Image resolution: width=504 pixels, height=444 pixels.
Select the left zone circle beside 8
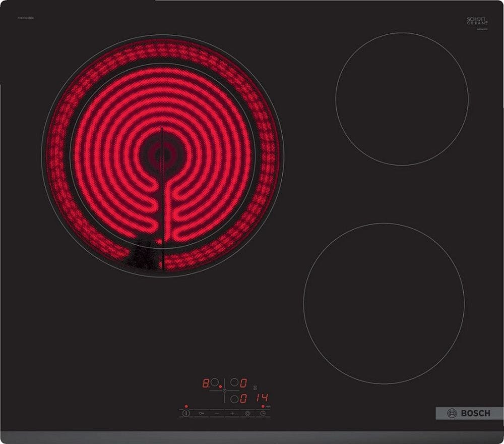pos(215,382)
